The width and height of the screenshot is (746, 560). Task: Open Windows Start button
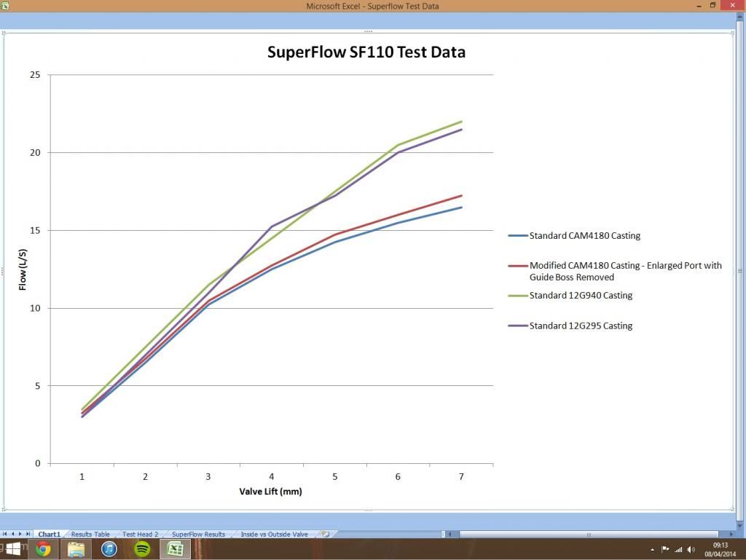pos(13,549)
